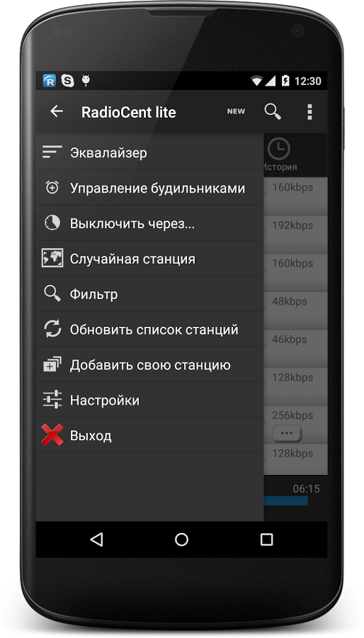The width and height of the screenshot is (364, 638).
Task: Tap the Android recent apps square
Action: click(266, 539)
